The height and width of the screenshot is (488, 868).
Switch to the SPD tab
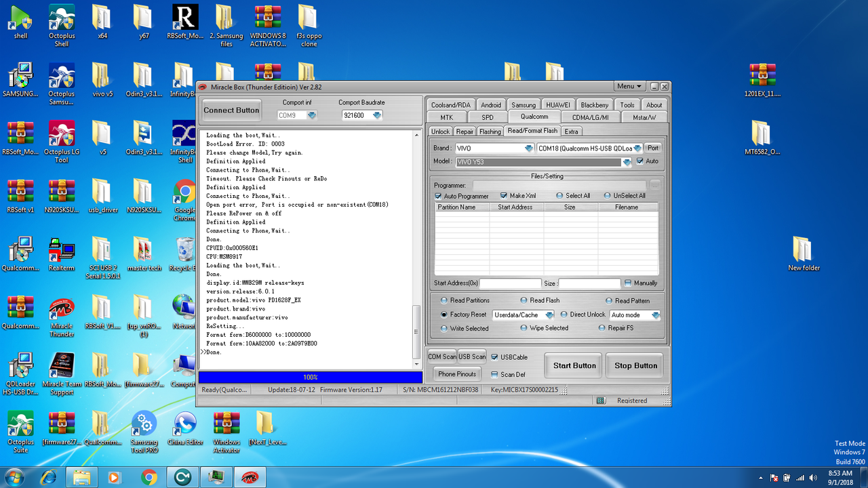click(x=488, y=117)
